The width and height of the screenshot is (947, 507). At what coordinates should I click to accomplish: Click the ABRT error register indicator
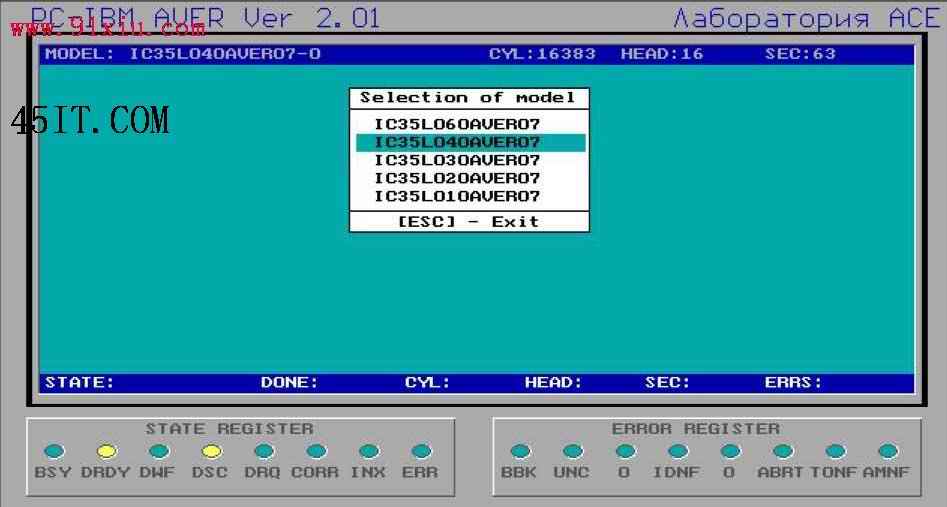783,451
